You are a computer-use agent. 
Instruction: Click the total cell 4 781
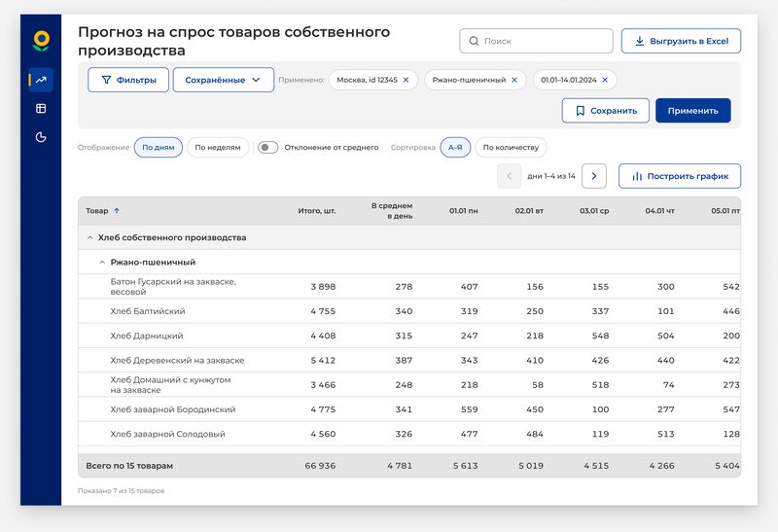click(400, 466)
